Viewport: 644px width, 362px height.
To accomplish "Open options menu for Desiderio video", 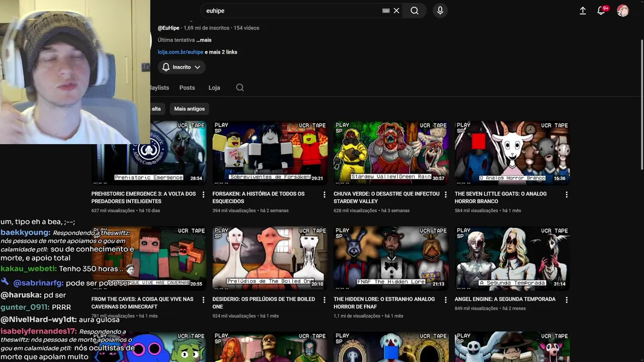I will coord(325,300).
